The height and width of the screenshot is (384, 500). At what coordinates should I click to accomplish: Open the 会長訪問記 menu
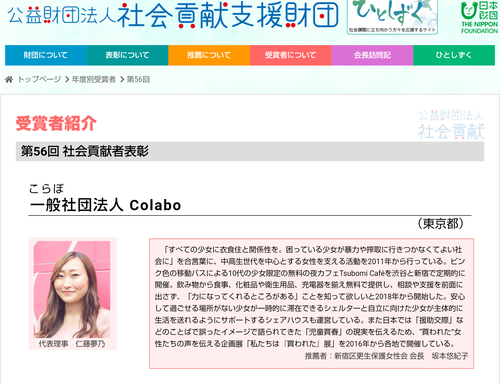[x=372, y=55]
